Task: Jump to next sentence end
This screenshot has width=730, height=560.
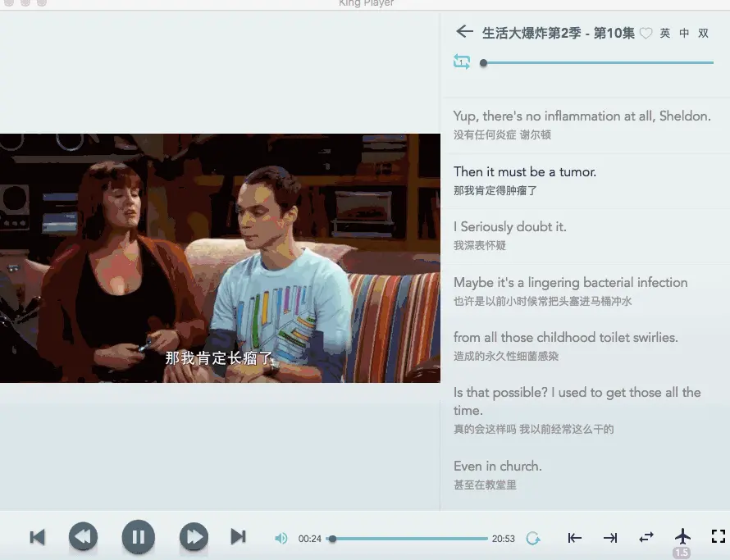Action: pos(610,538)
